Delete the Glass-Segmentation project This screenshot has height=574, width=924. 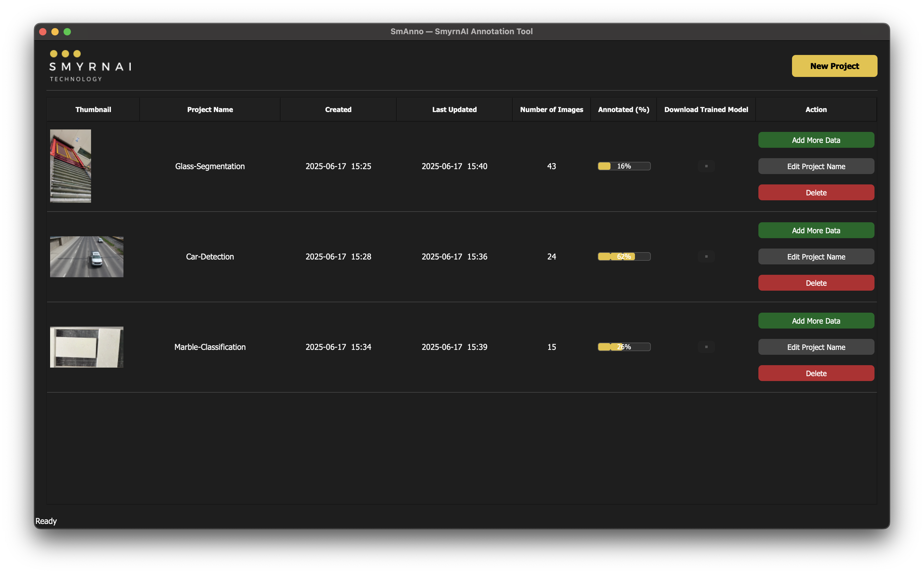tap(816, 192)
